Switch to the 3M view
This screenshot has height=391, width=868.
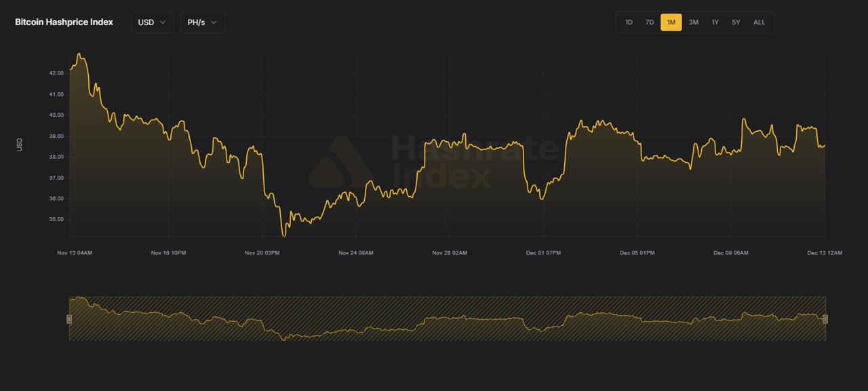click(x=692, y=22)
